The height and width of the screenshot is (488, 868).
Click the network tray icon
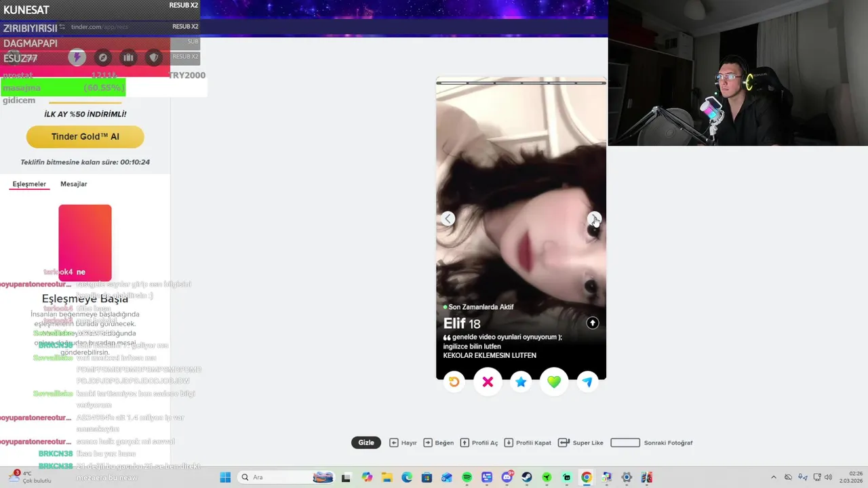click(817, 477)
